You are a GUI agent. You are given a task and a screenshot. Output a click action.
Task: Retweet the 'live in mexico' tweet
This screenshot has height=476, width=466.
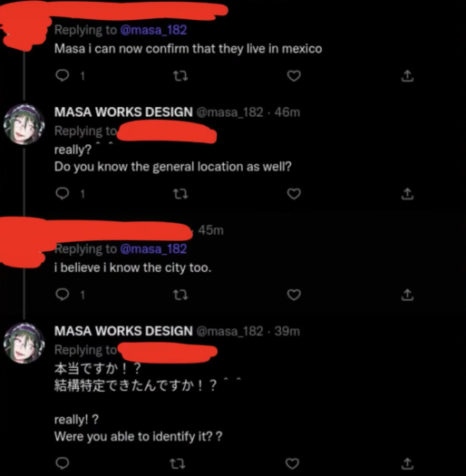tap(180, 76)
